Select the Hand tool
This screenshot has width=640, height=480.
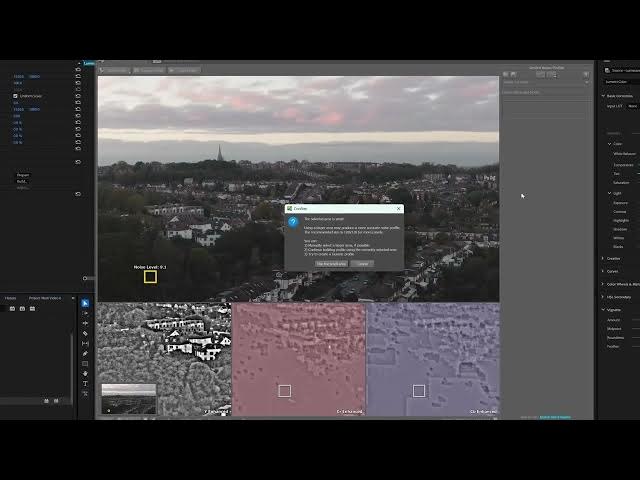click(85, 373)
